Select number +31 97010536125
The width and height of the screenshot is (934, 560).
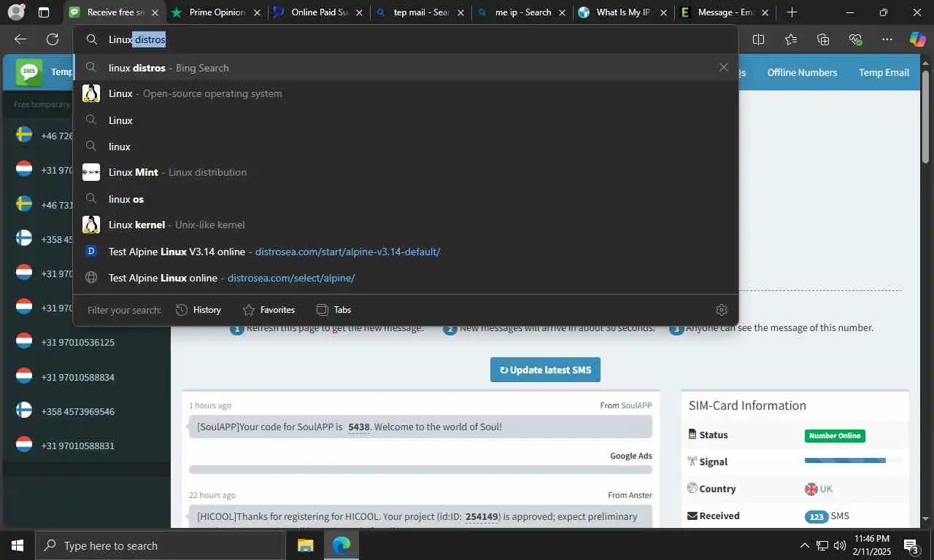[x=77, y=342]
